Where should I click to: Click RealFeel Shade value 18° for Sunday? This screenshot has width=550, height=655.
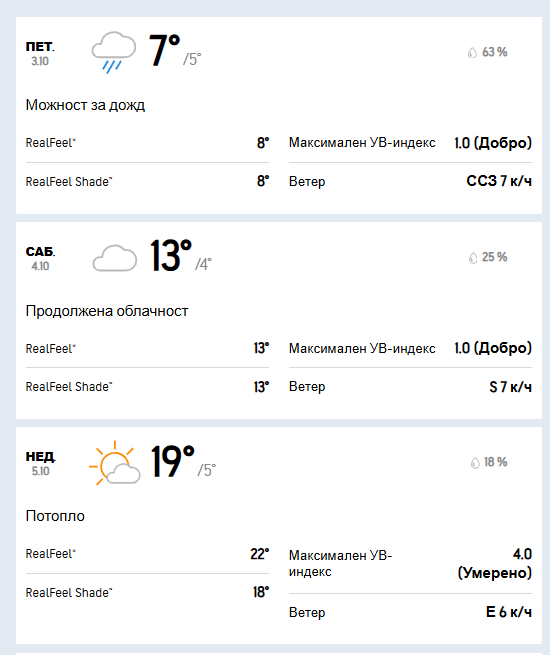(x=261, y=592)
